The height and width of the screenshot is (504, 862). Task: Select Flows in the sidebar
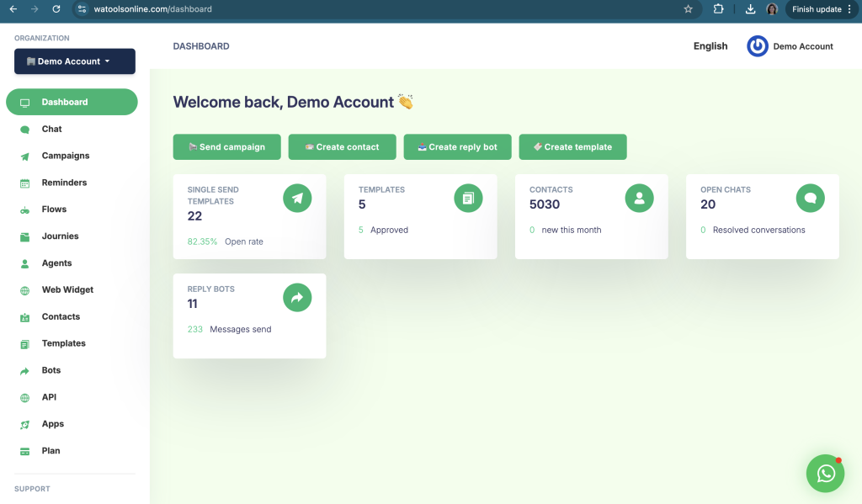click(x=54, y=210)
